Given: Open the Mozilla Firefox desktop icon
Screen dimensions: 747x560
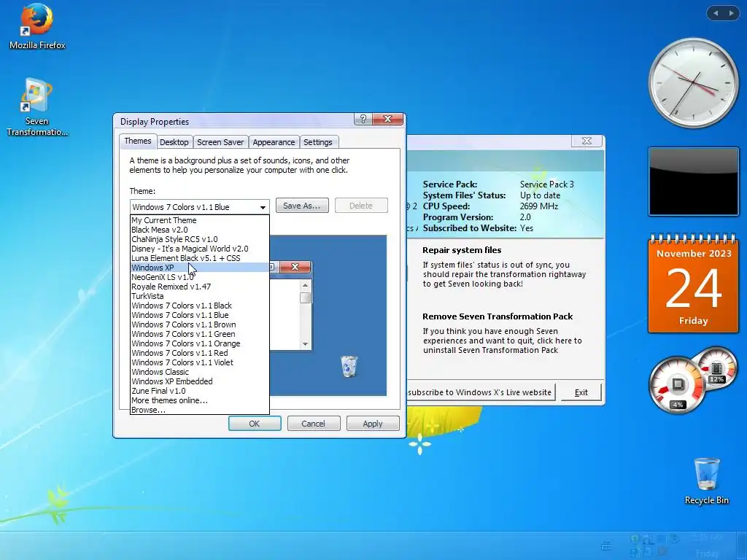Looking at the screenshot, I should tap(37, 27).
